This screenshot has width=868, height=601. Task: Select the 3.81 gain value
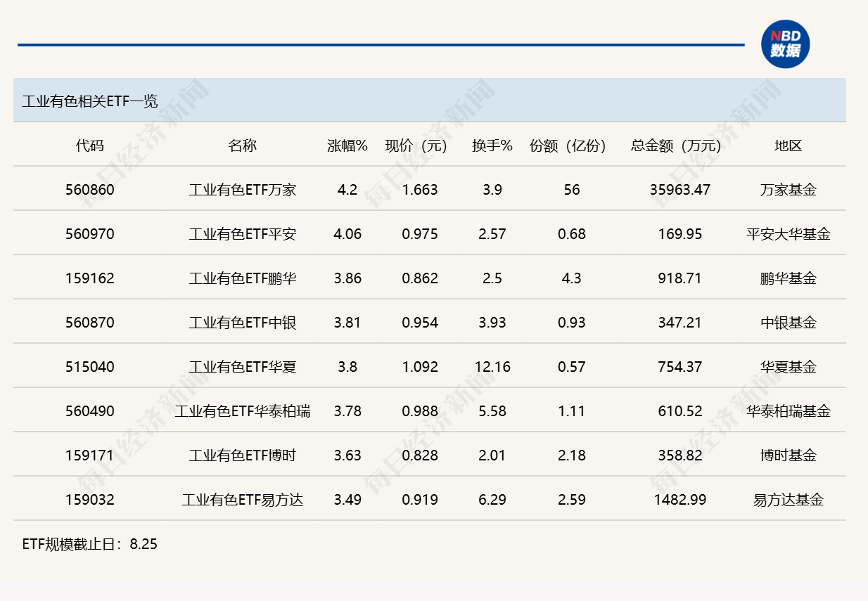tap(347, 323)
